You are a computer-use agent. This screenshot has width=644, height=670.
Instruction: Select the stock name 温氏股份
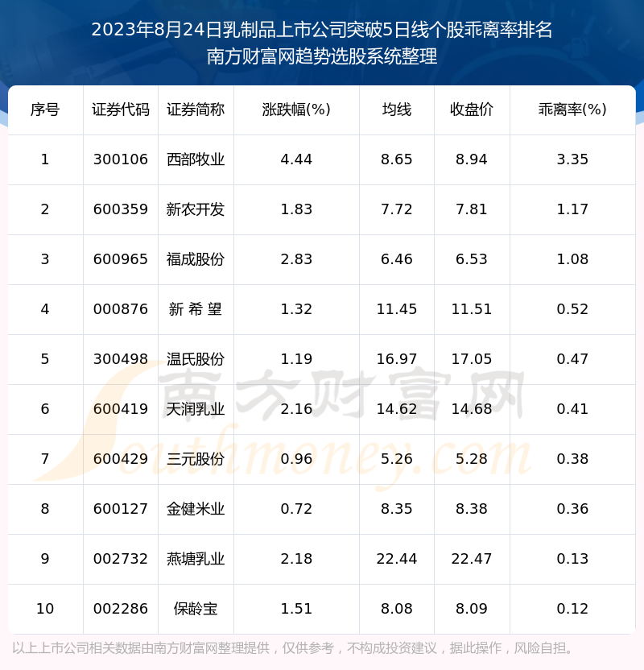[196, 359]
